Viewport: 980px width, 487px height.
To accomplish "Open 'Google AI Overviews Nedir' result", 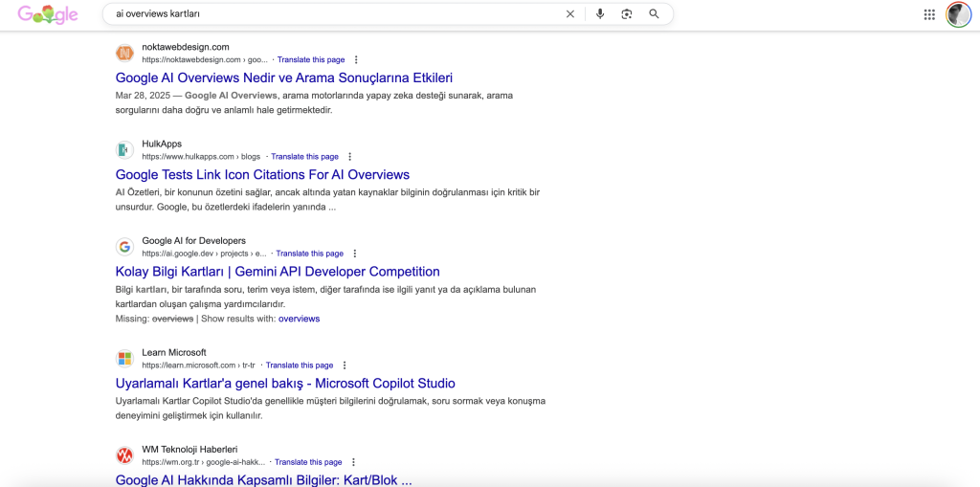I will point(283,77).
